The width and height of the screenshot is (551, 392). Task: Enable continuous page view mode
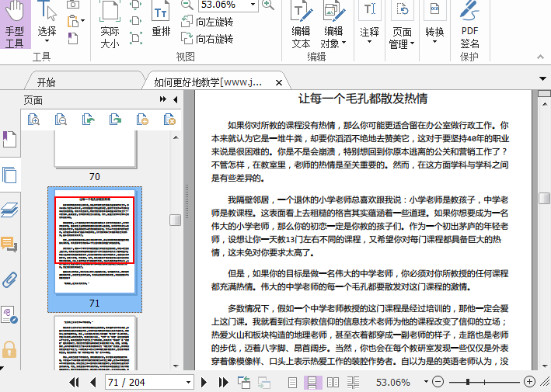pos(313,383)
